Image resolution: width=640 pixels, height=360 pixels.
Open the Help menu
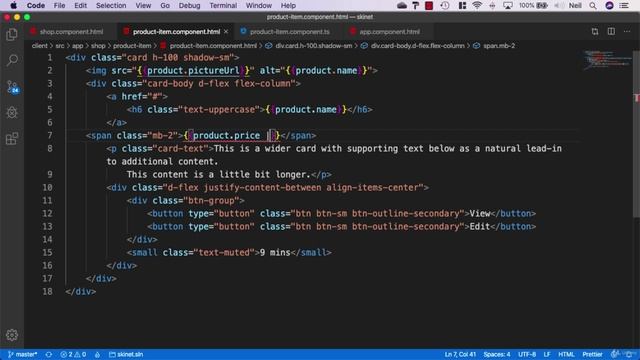pos(288,5)
